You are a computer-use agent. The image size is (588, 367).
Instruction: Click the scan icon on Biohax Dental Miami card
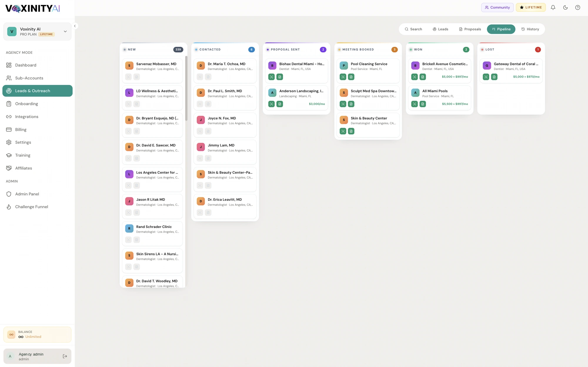pos(271,77)
